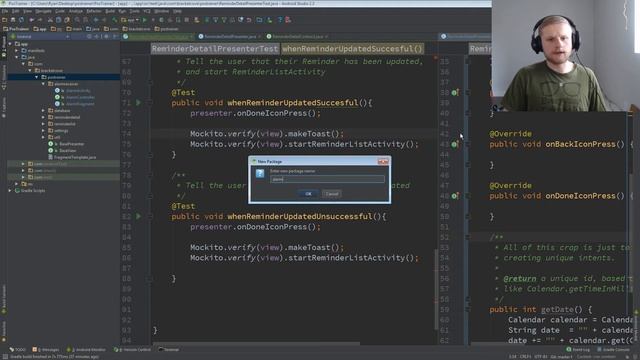This screenshot has height=360, width=640.
Task: Expand the database package
Action: click(x=43, y=111)
